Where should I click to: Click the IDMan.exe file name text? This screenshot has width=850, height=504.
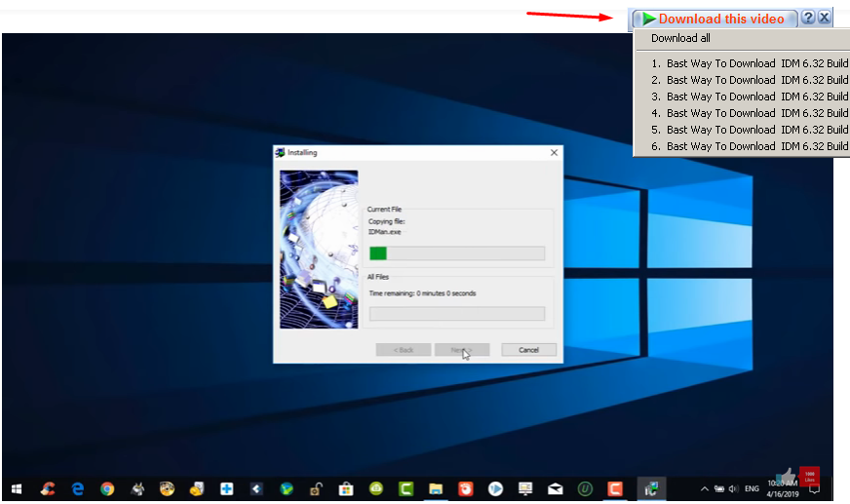[384, 232]
